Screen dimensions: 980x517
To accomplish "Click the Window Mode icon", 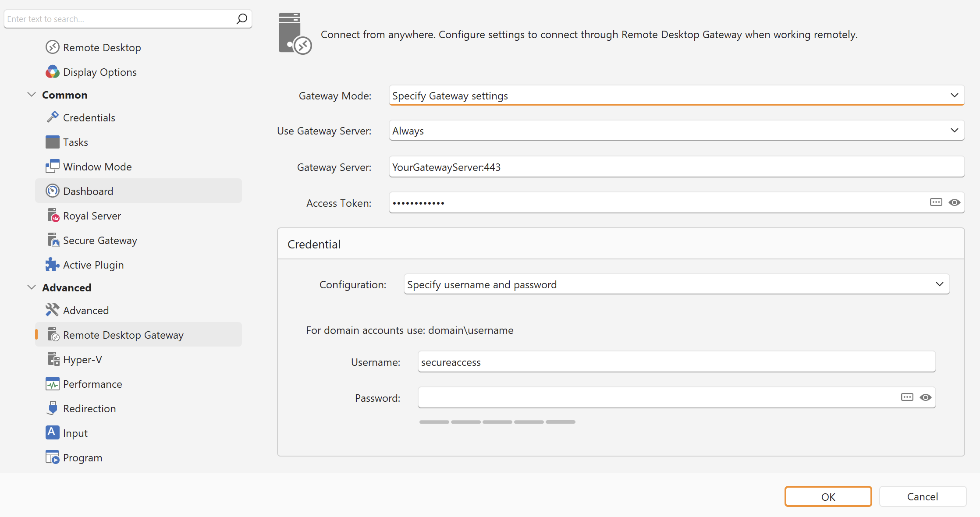I will tap(53, 166).
